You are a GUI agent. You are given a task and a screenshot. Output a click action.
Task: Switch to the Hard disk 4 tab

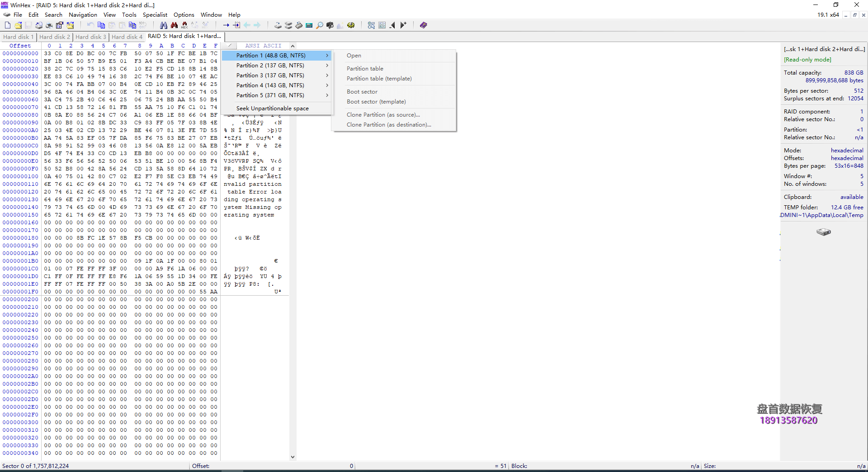(127, 37)
